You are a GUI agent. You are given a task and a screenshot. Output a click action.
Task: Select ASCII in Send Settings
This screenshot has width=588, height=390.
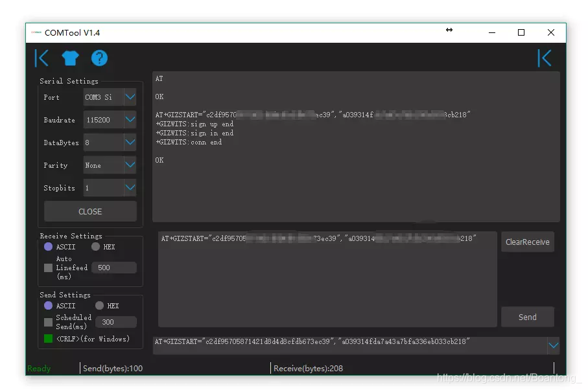point(48,306)
